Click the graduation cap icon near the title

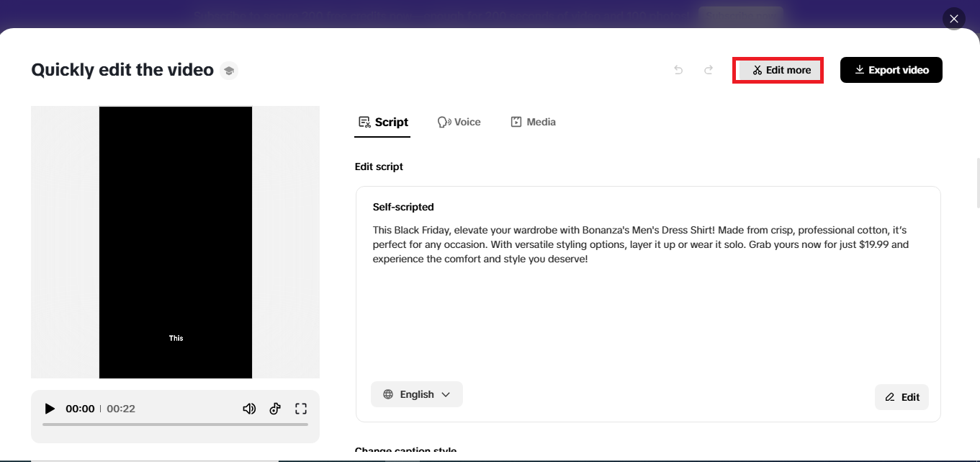[229, 70]
